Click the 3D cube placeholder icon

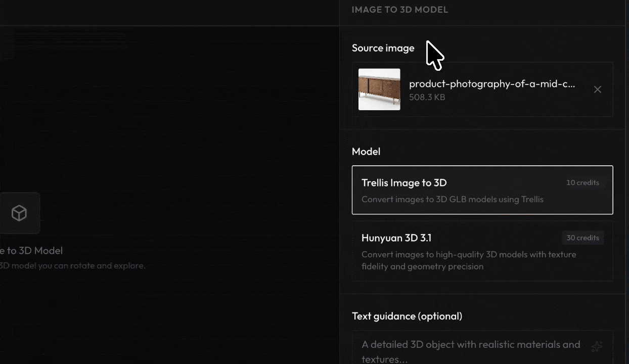point(19,213)
